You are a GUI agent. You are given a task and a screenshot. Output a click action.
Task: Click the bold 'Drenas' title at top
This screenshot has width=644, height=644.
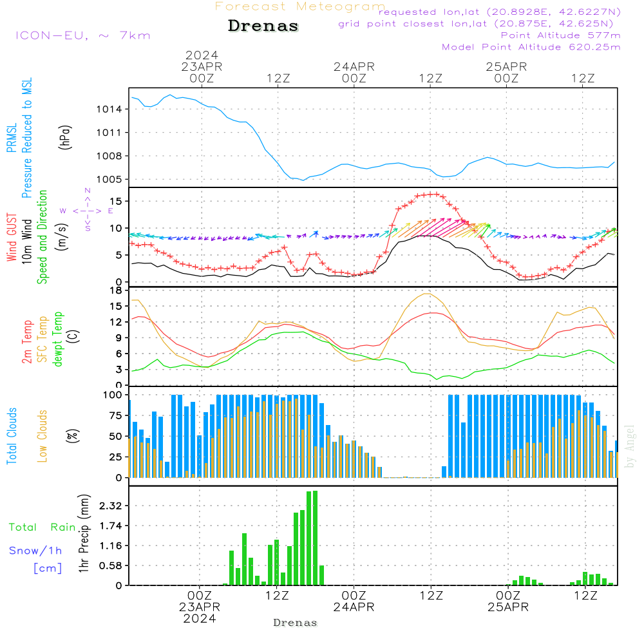pyautogui.click(x=263, y=26)
